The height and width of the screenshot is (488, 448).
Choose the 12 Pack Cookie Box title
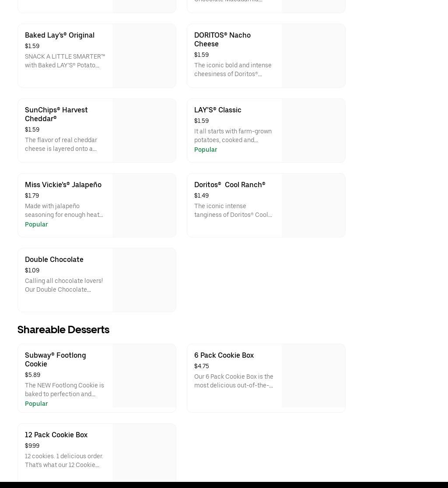click(56, 435)
